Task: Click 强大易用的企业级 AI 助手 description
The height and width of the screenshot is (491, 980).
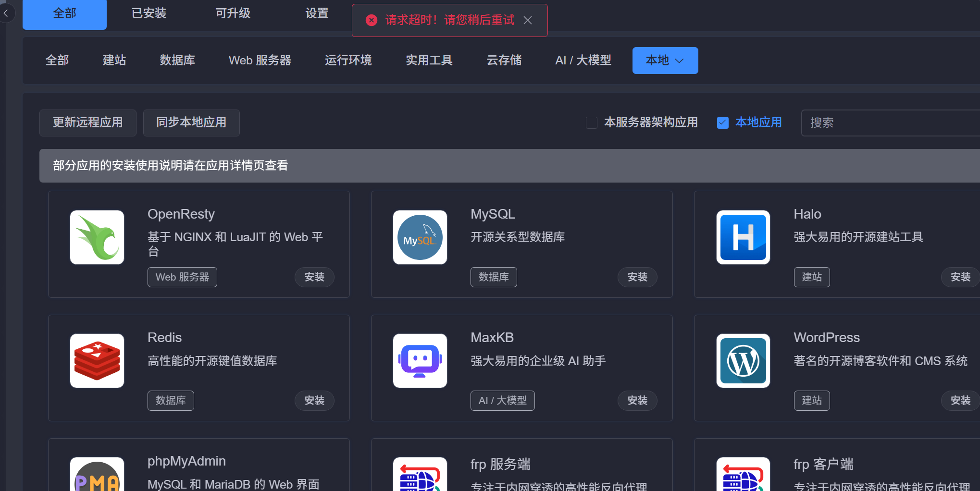Action: click(x=538, y=361)
